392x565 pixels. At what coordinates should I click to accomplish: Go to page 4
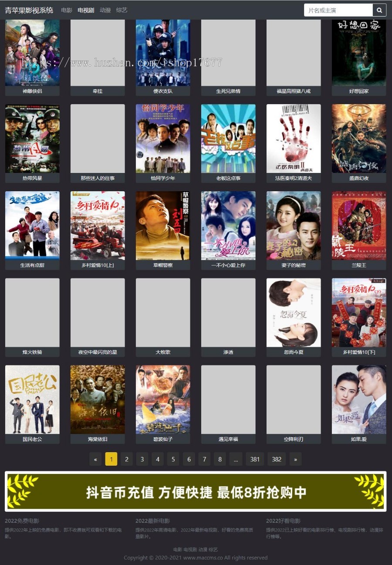[x=158, y=459]
